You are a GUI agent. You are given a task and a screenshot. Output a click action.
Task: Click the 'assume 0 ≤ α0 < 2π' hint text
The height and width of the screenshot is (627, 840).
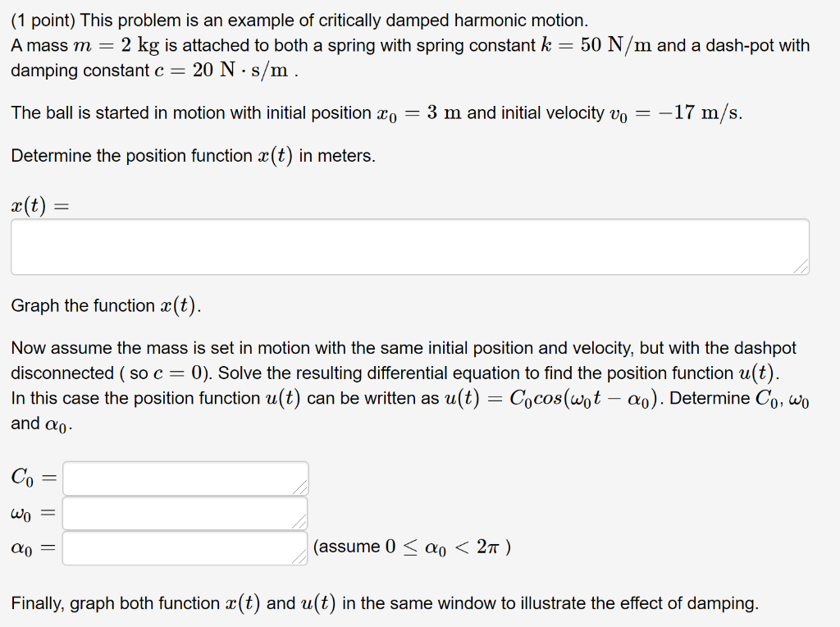412,547
